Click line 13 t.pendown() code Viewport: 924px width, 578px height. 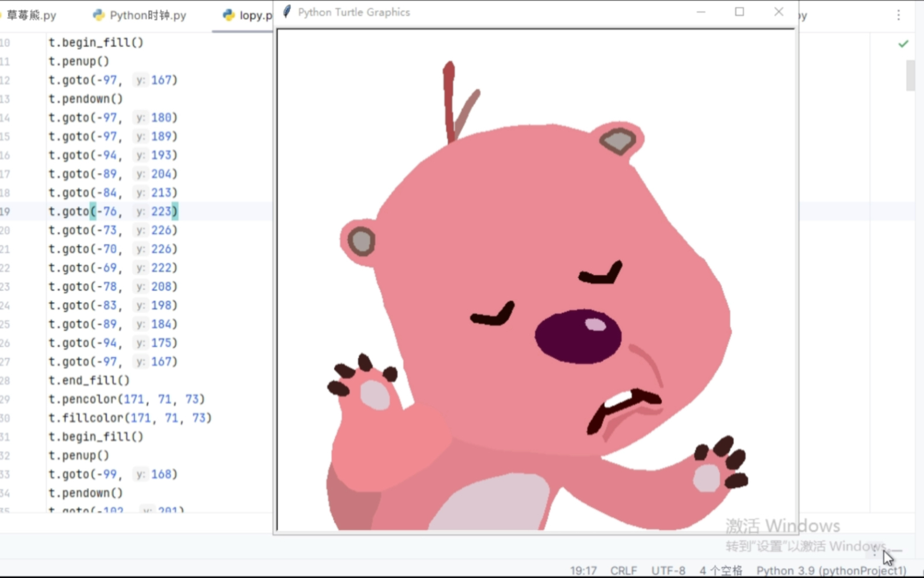86,98
